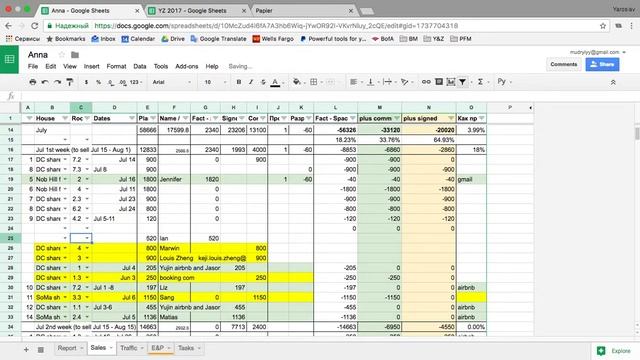Open font size 10 dropdown

[215, 82]
